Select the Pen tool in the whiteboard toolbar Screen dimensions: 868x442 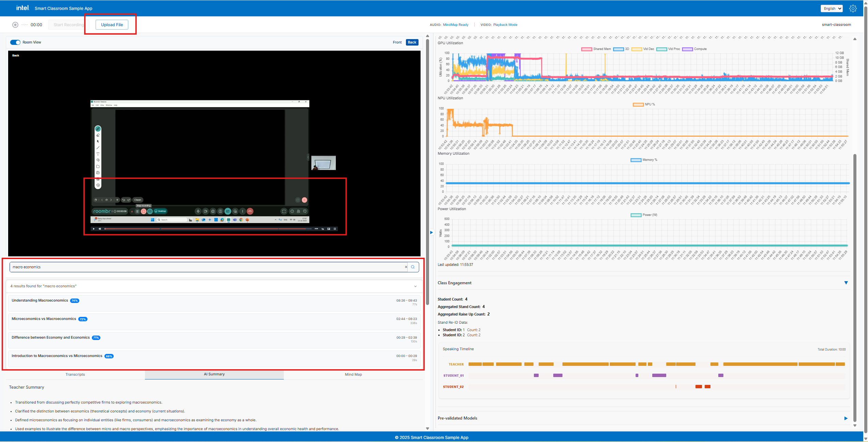click(98, 129)
